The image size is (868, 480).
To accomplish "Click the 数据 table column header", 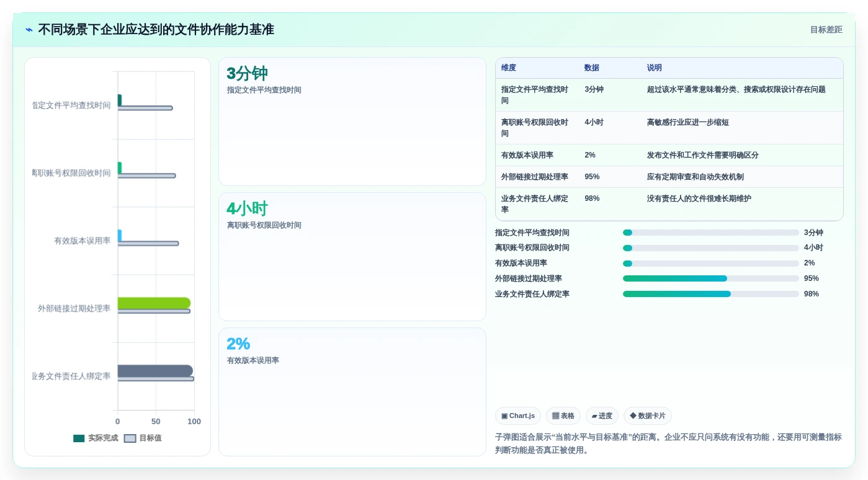I will tap(592, 68).
